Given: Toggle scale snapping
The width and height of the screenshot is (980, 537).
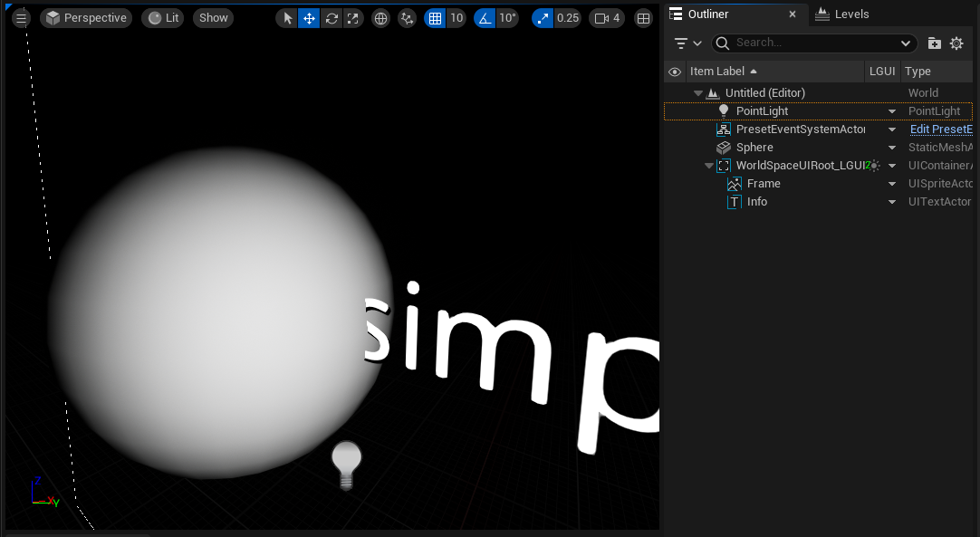Looking at the screenshot, I should 543,18.
